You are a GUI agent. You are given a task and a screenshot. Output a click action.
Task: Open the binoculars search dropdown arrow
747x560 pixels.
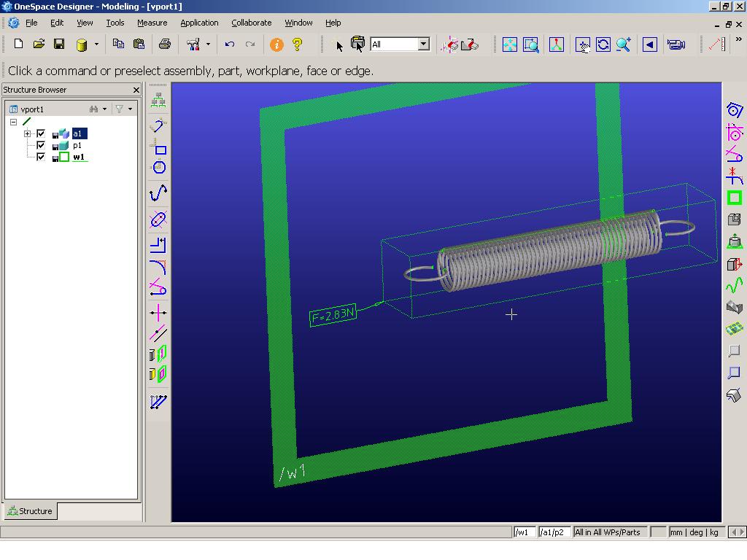tap(105, 109)
